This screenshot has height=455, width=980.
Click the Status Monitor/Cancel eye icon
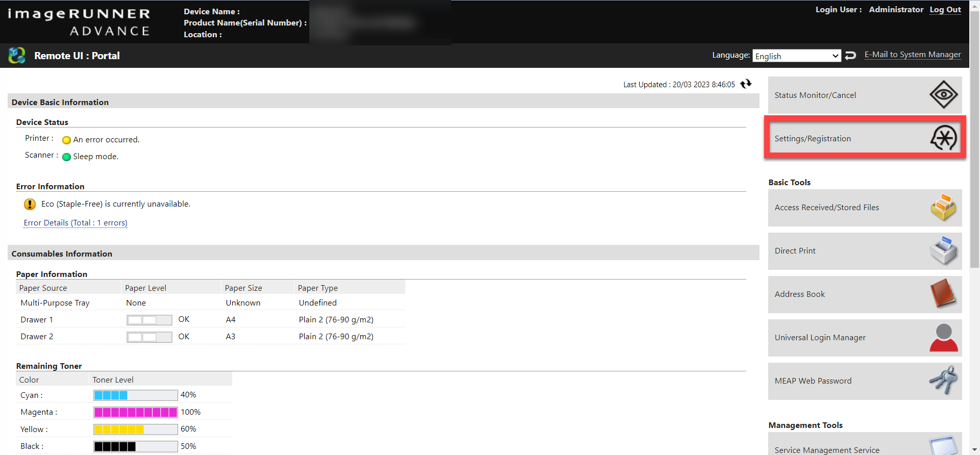point(943,95)
